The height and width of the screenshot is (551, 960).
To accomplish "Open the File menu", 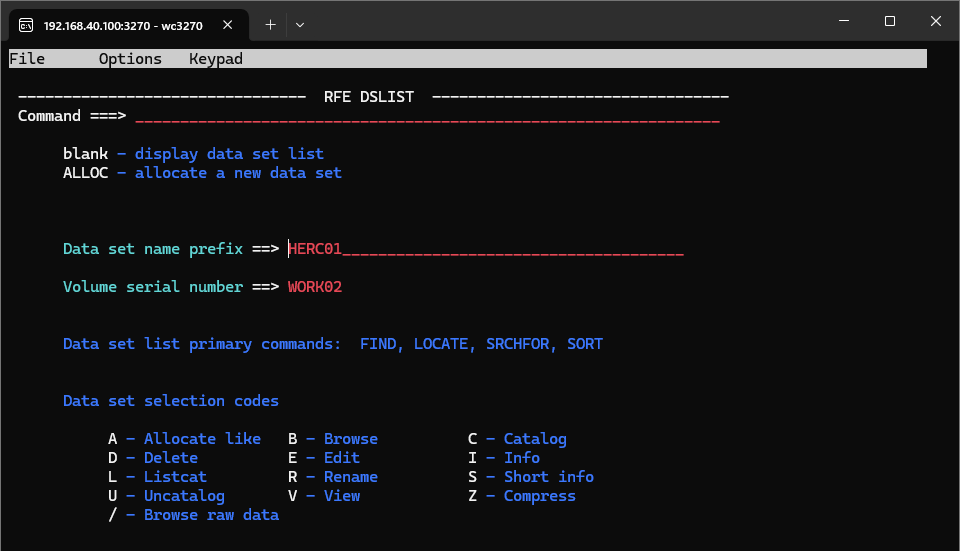I will [x=27, y=59].
